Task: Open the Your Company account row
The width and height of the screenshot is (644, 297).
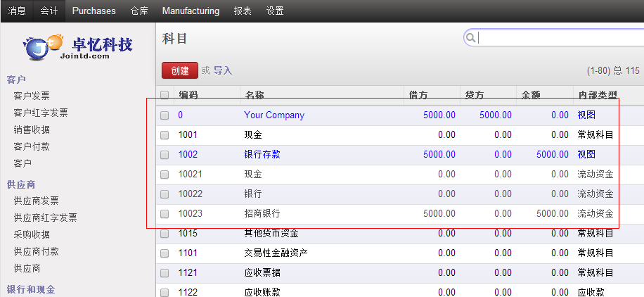Action: (x=274, y=115)
